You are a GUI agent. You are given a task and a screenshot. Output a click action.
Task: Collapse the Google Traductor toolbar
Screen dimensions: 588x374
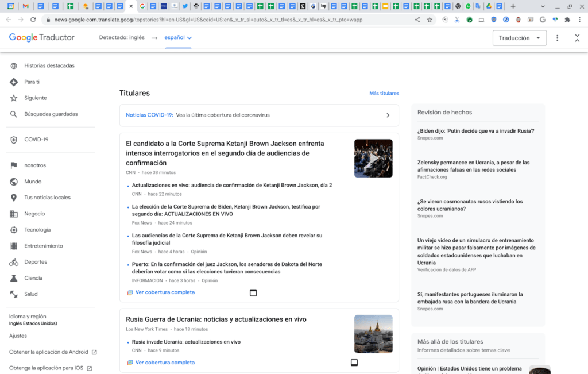coord(577,38)
